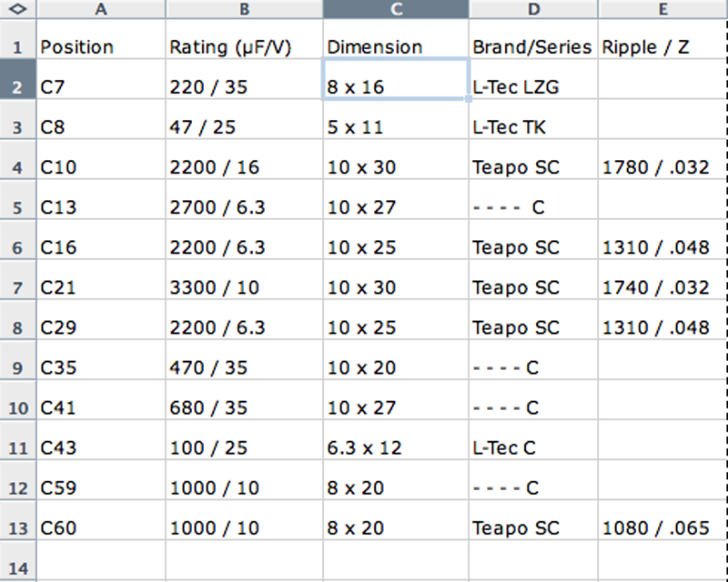Click the highlighted column C header
Image resolution: width=728 pixels, height=582 pixels.
click(x=396, y=10)
